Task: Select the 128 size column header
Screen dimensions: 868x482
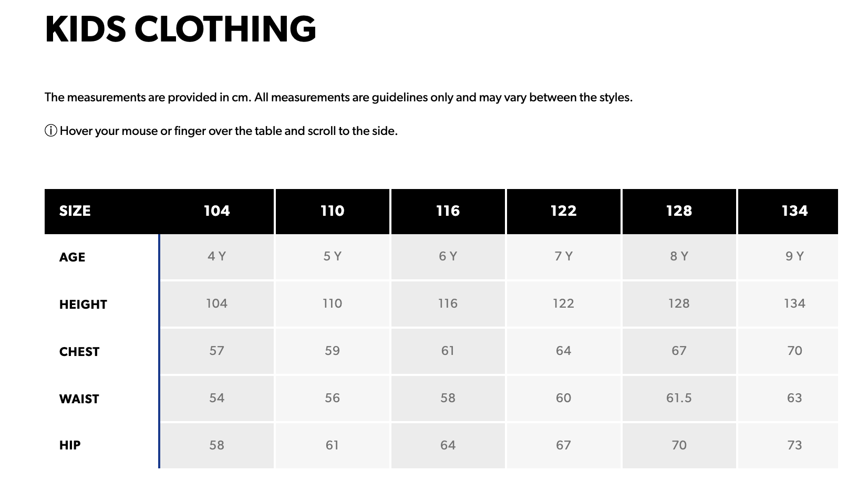Action: click(679, 211)
